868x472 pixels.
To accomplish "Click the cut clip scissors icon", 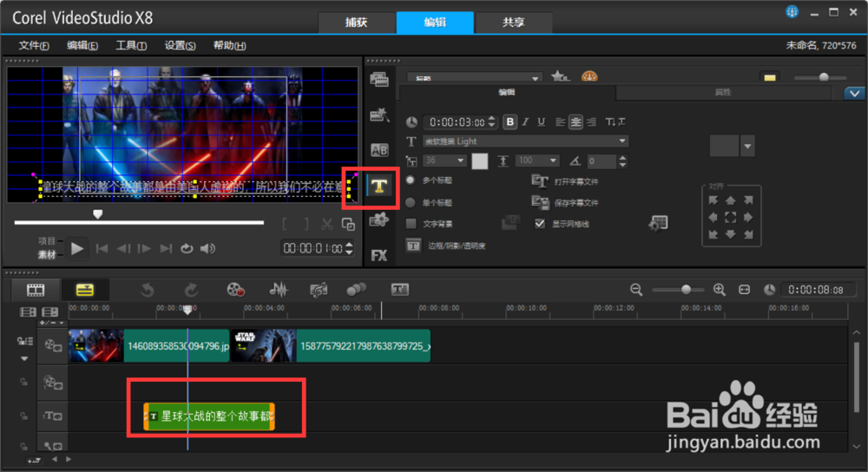I will point(327,224).
